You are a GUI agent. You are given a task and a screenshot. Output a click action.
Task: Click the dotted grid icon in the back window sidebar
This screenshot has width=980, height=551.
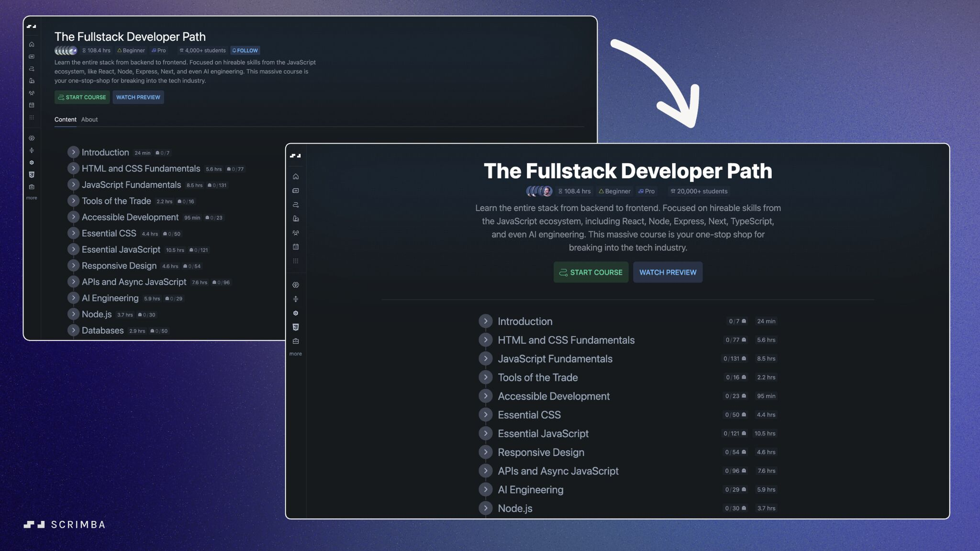[x=32, y=117]
